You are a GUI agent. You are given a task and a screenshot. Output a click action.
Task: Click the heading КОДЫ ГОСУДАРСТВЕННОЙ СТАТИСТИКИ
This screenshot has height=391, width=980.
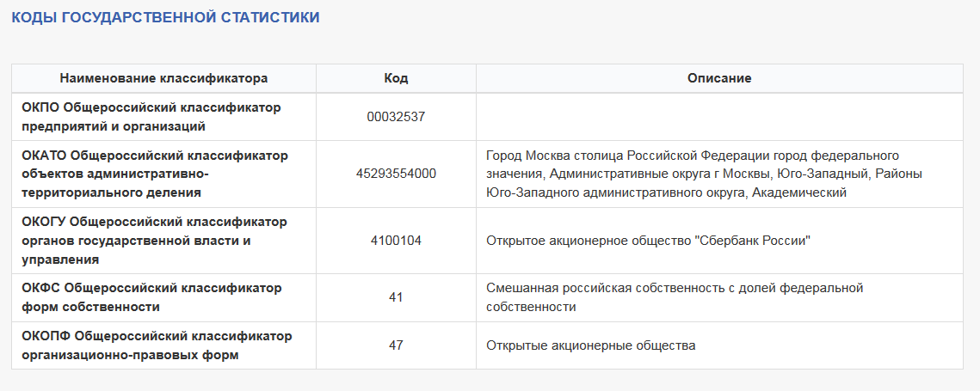(x=165, y=17)
